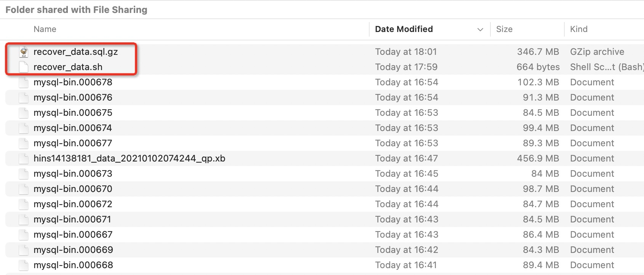644x275 pixels.
Task: Click the document icon for mysql-bin.000667
Action: pyautogui.click(x=23, y=235)
